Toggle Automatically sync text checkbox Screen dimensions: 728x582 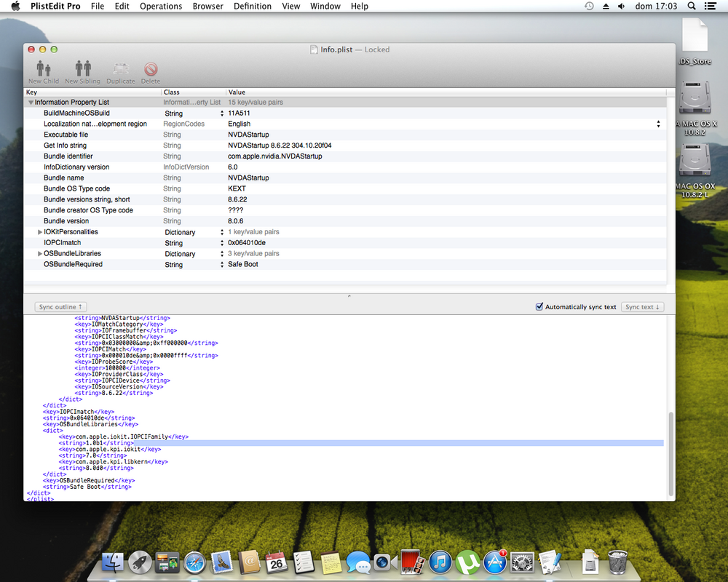(539, 307)
